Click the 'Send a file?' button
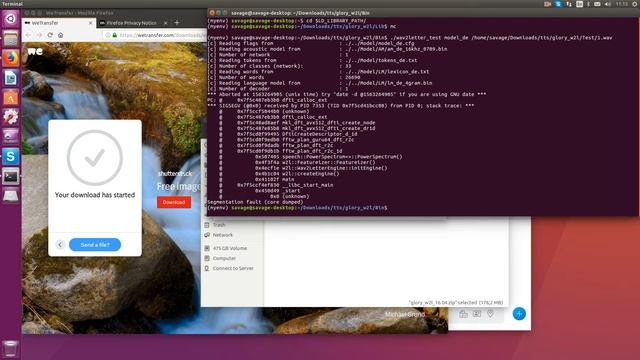This screenshot has height=360, width=640. coord(95,244)
